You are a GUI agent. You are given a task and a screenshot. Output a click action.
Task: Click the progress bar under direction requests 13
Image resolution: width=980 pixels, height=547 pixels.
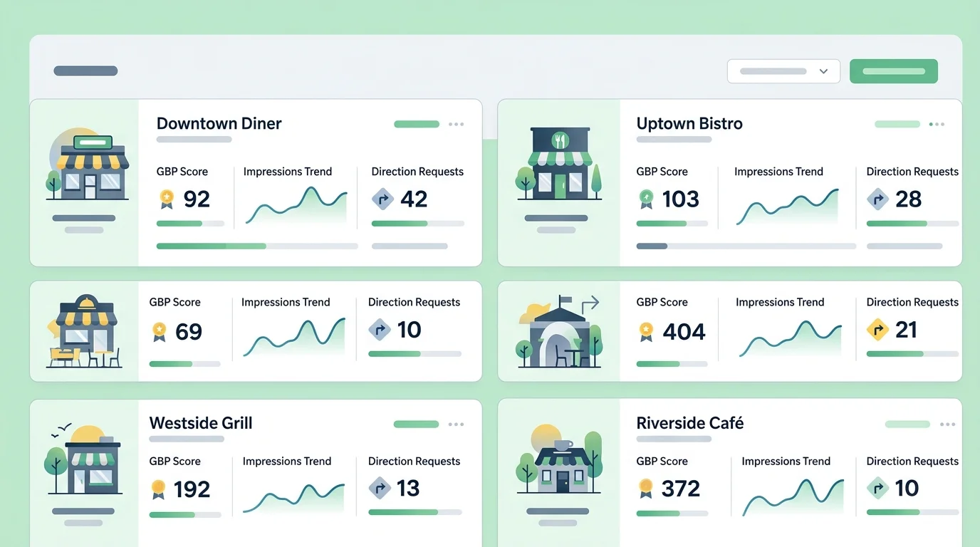click(415, 512)
